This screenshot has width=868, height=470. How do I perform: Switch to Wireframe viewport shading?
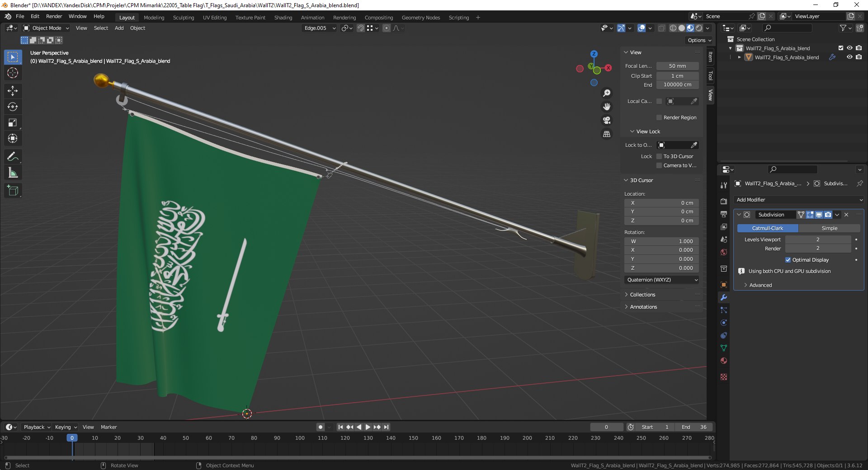click(x=673, y=28)
